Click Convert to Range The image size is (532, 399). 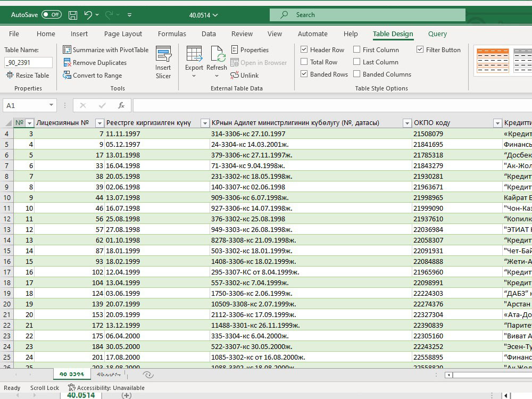point(92,76)
